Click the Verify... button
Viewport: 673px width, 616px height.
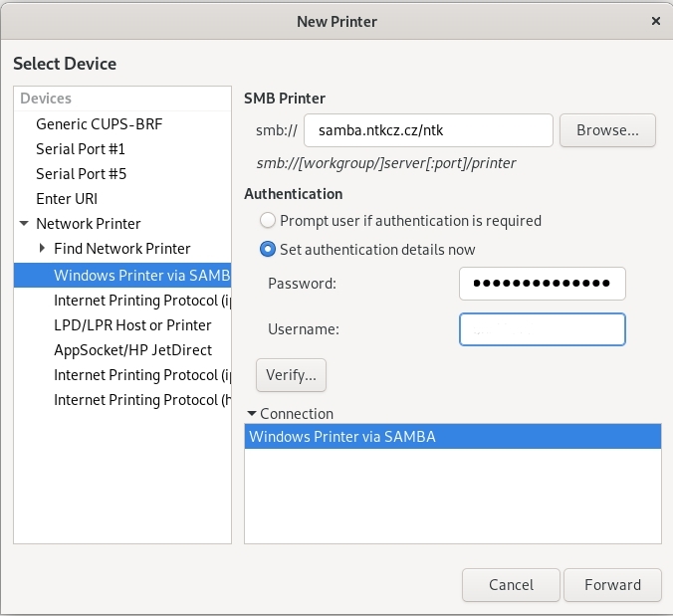[291, 375]
